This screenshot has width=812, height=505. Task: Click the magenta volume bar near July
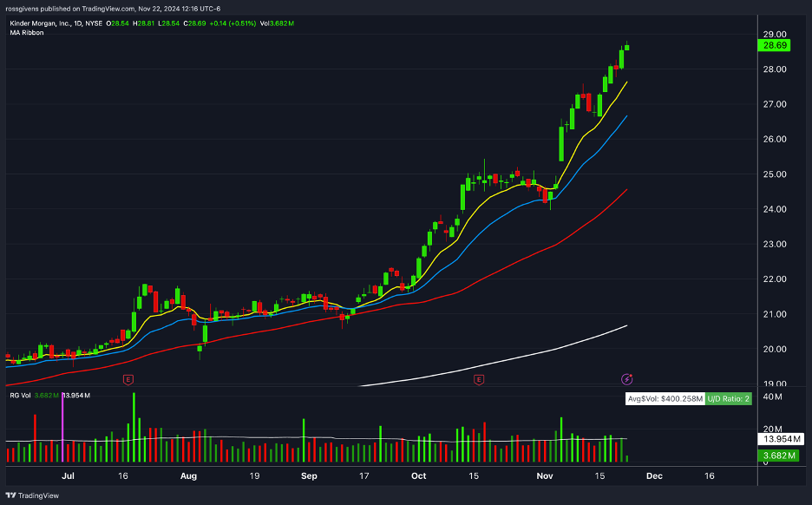tap(62, 427)
